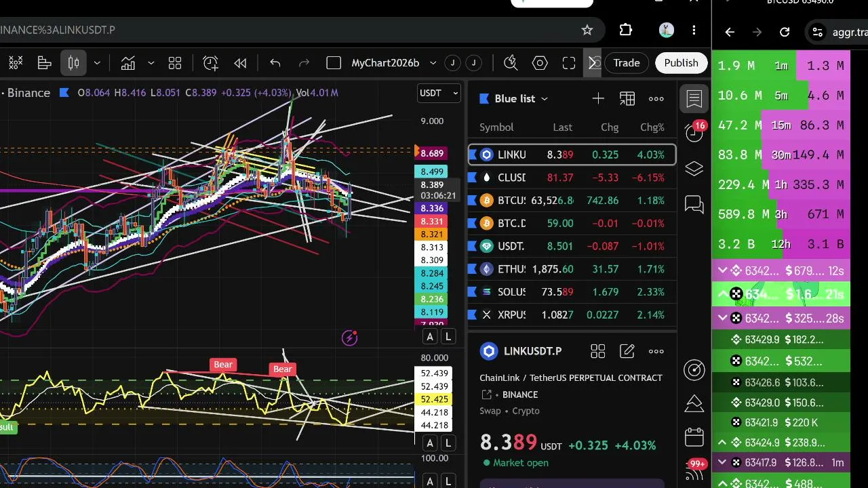The height and width of the screenshot is (488, 868).
Task: Toggle log scale with main chart L button
Action: (448, 337)
